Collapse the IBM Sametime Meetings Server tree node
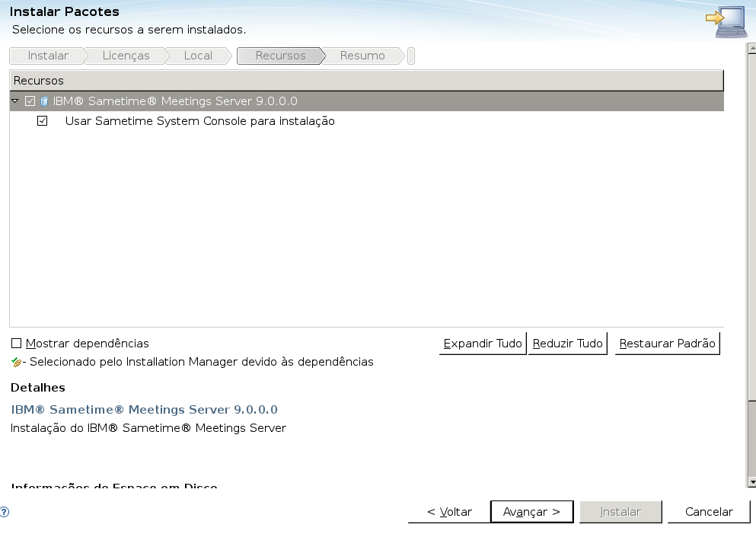This screenshot has height=534, width=756. coord(15,101)
